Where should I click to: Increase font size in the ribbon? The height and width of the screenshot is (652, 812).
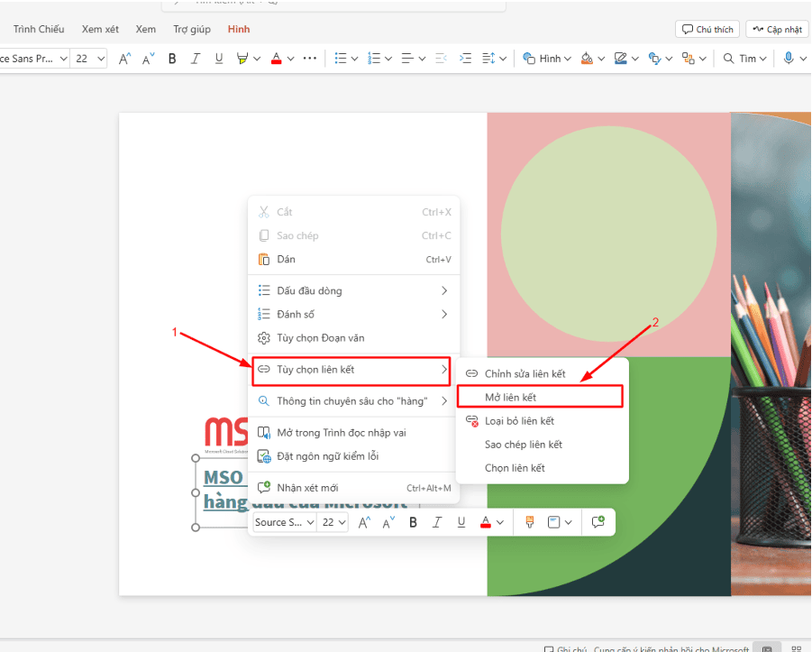pos(124,59)
